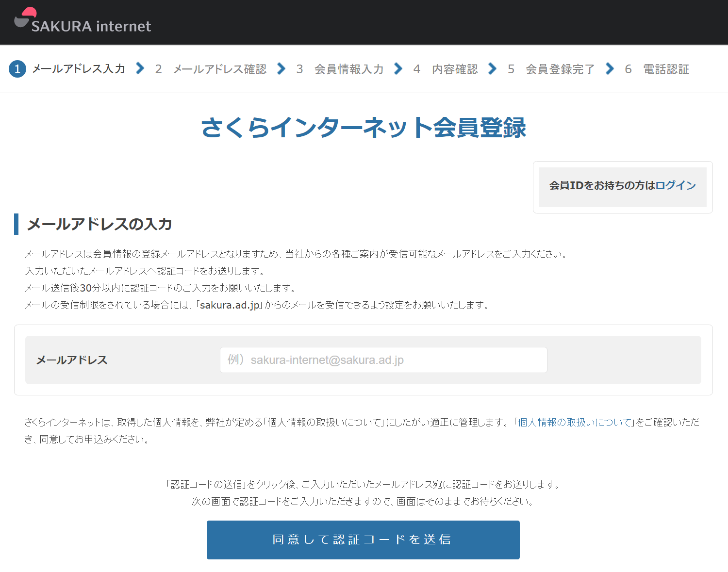728x572 pixels.
Task: Click chevron arrow after メールアドレス確認 step
Action: (281, 68)
